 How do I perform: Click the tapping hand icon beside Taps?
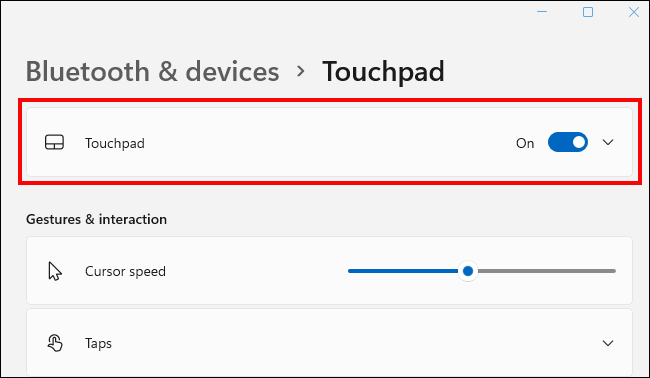pos(55,343)
